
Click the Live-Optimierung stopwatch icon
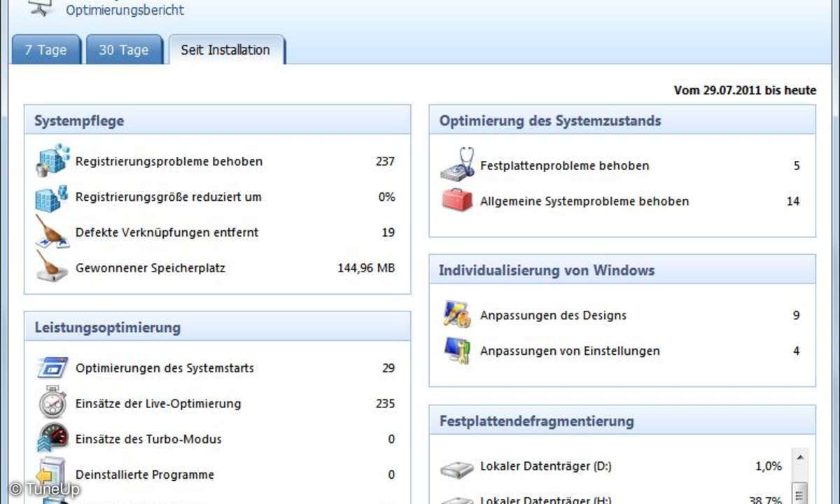[x=52, y=403]
